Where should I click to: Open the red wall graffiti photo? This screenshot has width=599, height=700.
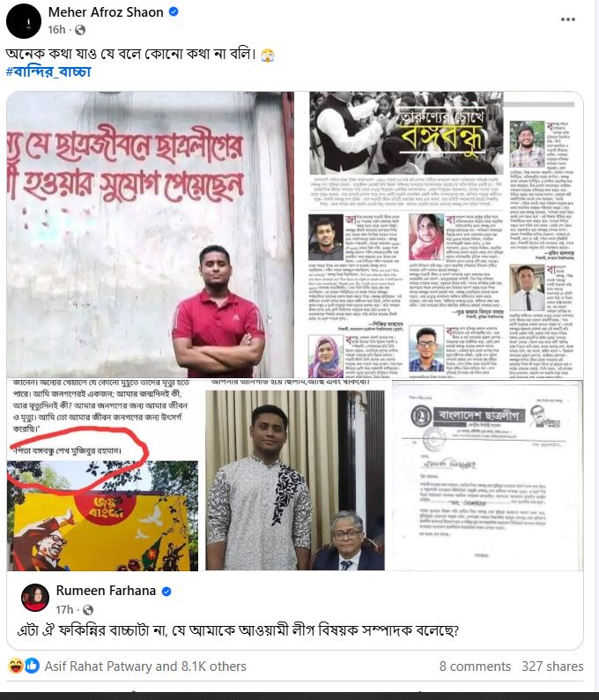coord(151,235)
